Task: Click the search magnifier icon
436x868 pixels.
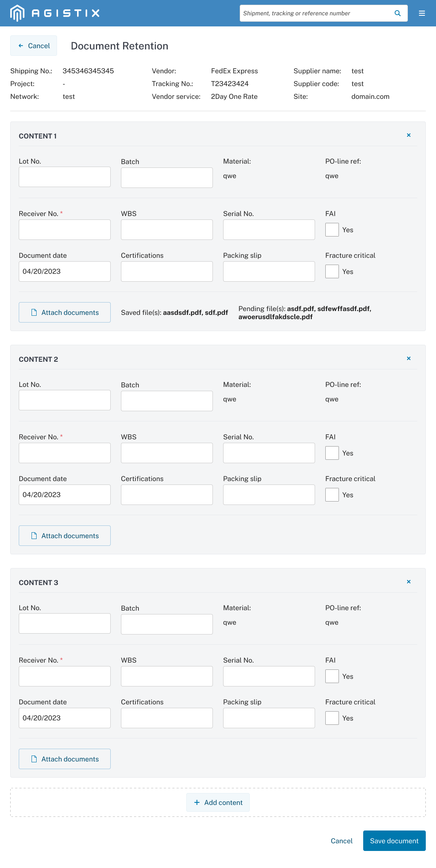Action: click(x=397, y=13)
